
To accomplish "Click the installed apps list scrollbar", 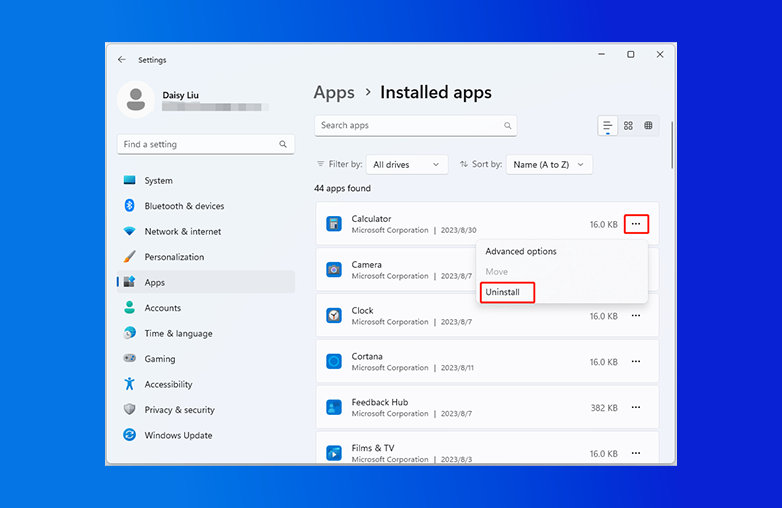I will click(x=672, y=145).
